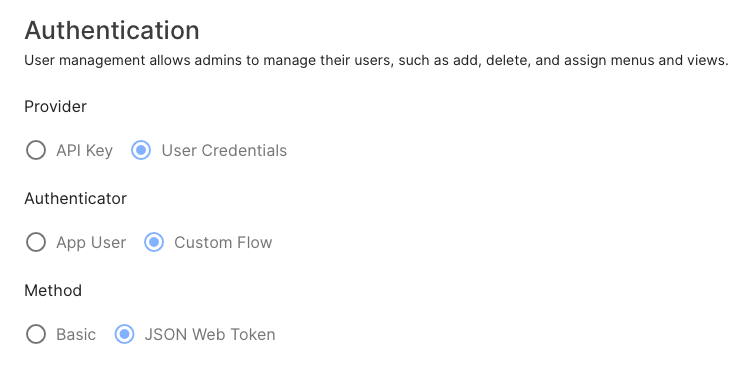Click the 'Basic' option label text
Image resolution: width=748 pixels, height=382 pixels.
coord(76,335)
